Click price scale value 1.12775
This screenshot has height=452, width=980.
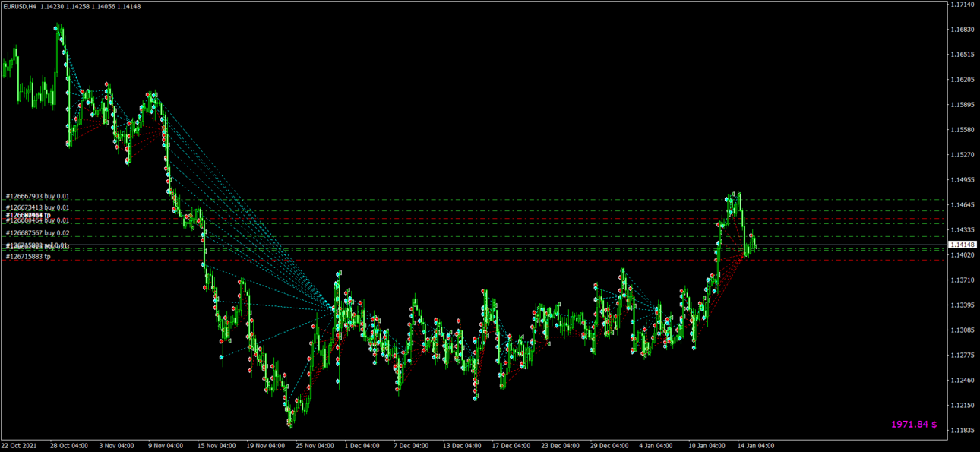point(962,356)
